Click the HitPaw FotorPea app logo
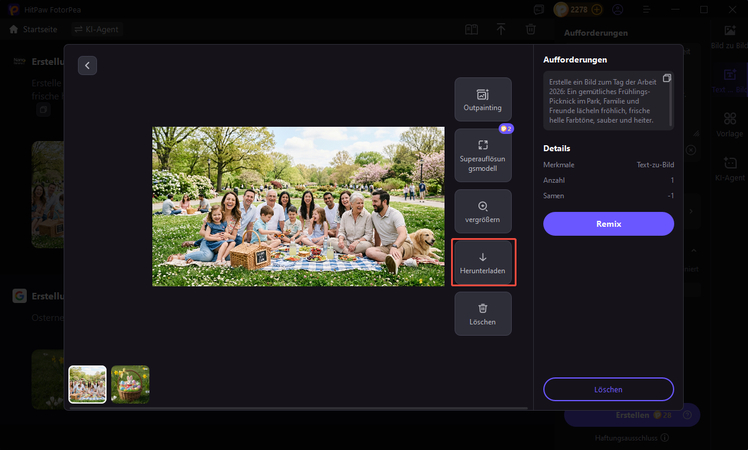 coord(14,10)
